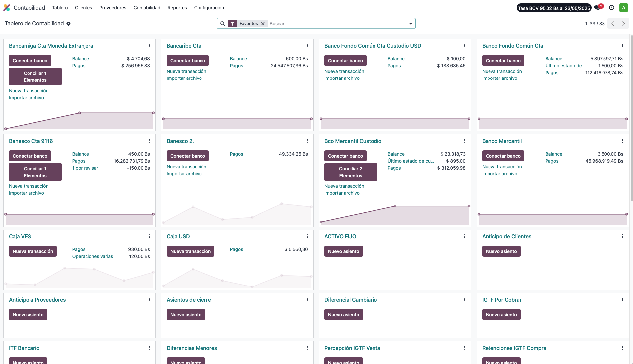Click Nueva transacción button on Caja VES
The image size is (633, 364).
pyautogui.click(x=33, y=251)
